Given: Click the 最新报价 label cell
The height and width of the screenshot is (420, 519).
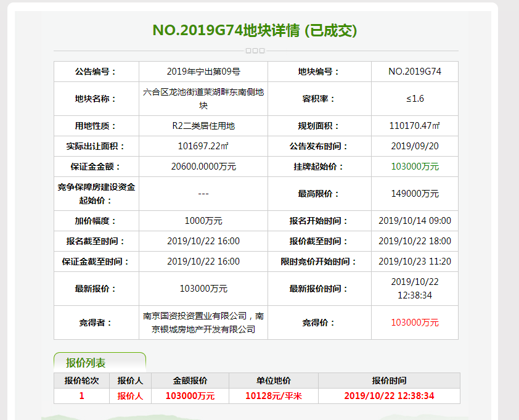Looking at the screenshot, I should (96, 289).
